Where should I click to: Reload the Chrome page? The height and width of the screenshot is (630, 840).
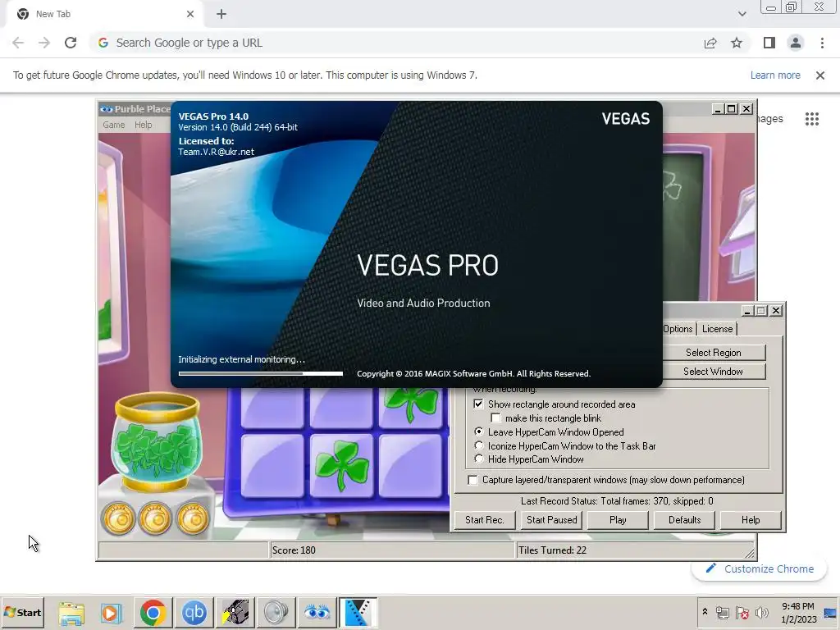[x=71, y=43]
